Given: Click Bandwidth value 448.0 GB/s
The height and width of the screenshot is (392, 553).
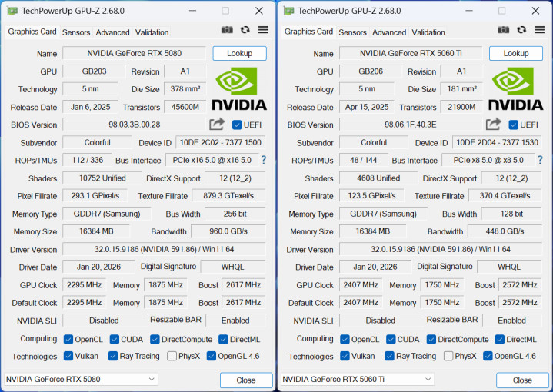Looking at the screenshot, I should coord(505,231).
